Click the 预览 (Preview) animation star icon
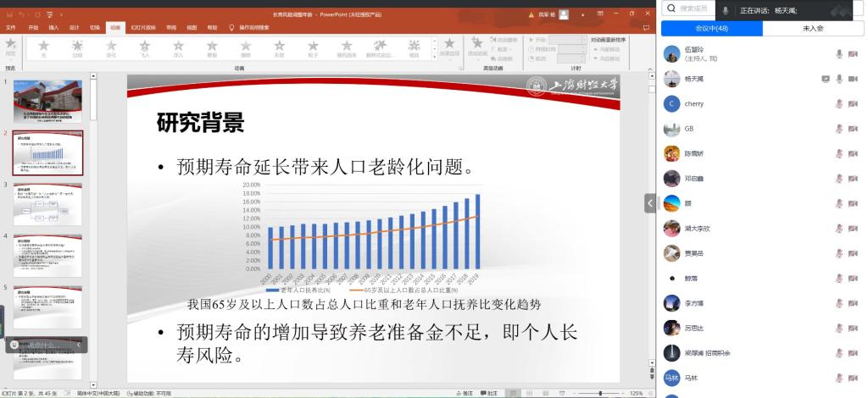Viewport: 868px width, 398px height. pos(10,46)
